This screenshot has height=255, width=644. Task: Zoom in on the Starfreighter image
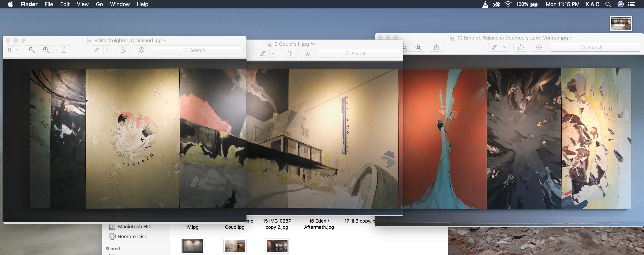(x=46, y=50)
